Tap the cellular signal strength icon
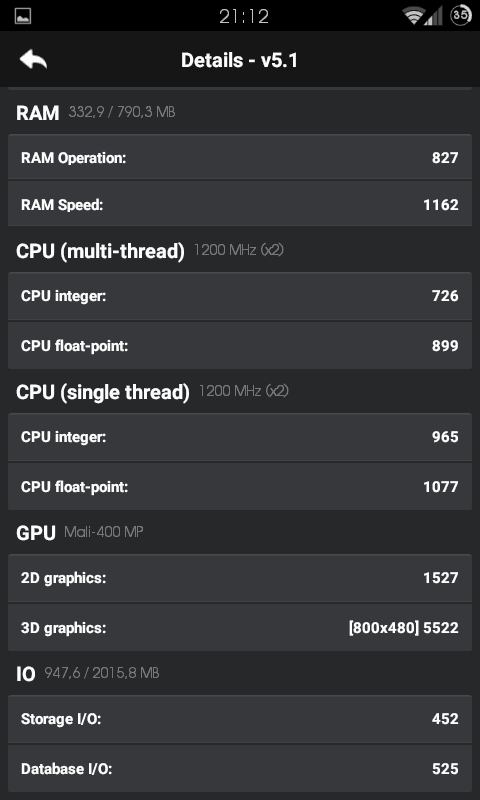 434,16
